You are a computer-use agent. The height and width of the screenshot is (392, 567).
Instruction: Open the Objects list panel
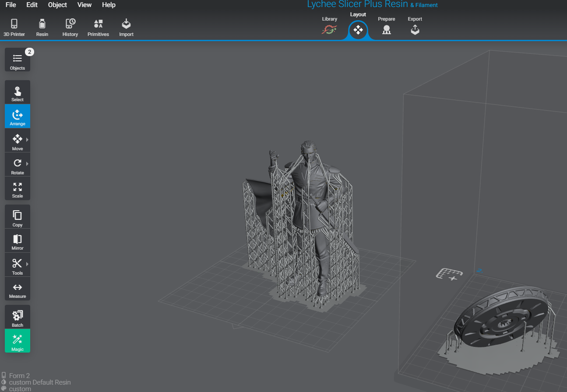[18, 60]
